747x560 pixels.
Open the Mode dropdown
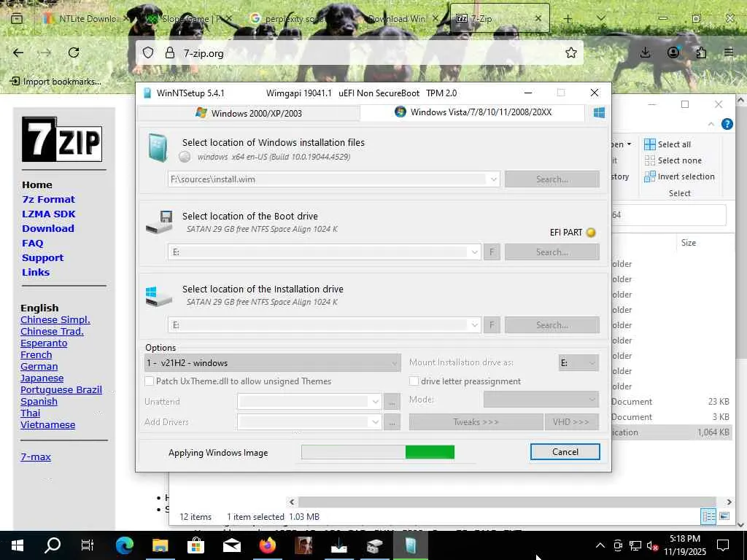(x=541, y=400)
